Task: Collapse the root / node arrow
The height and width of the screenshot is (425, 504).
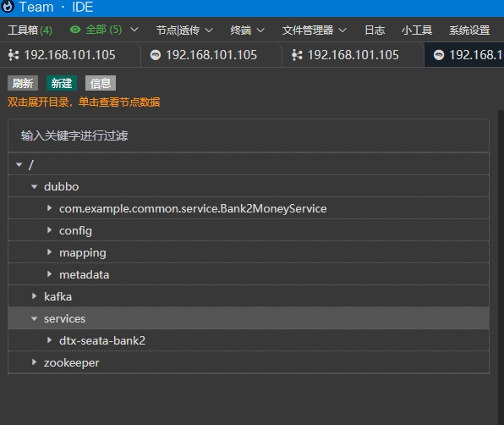Action: coord(19,165)
